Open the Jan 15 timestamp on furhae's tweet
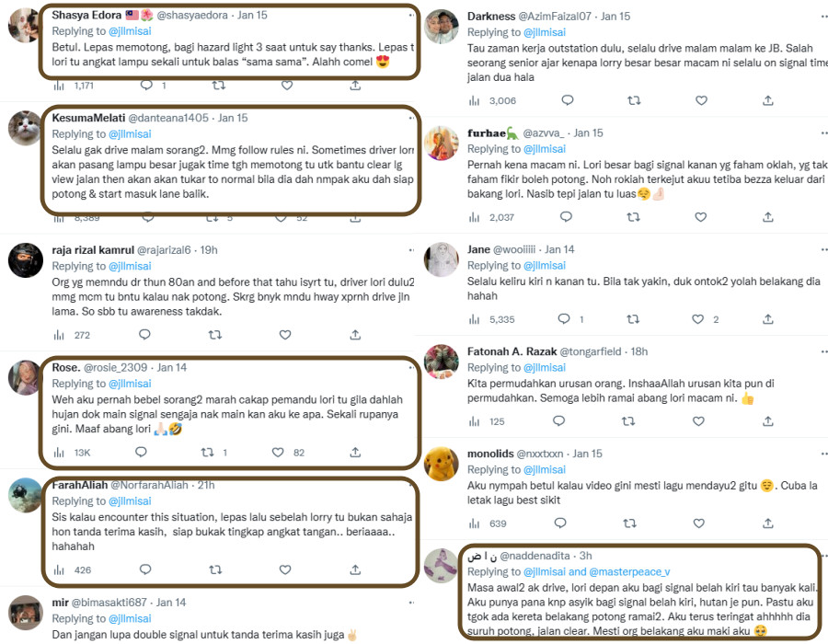Viewport: 828px width, 644px height. [x=588, y=133]
